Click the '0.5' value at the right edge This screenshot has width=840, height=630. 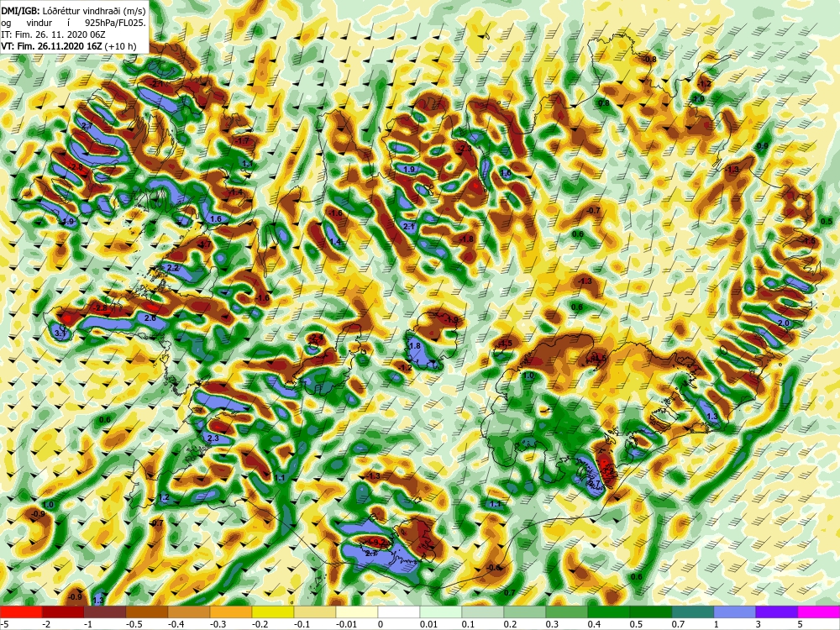tap(827, 222)
